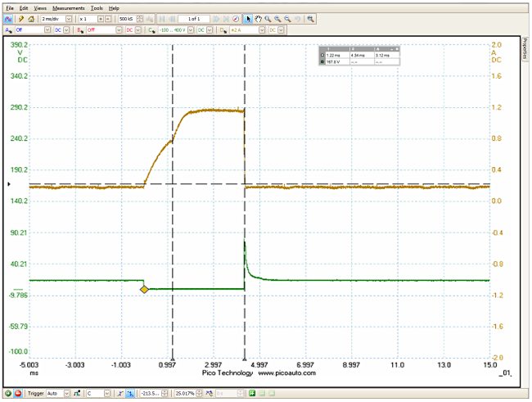Open the Measurements menu

pos(68,7)
